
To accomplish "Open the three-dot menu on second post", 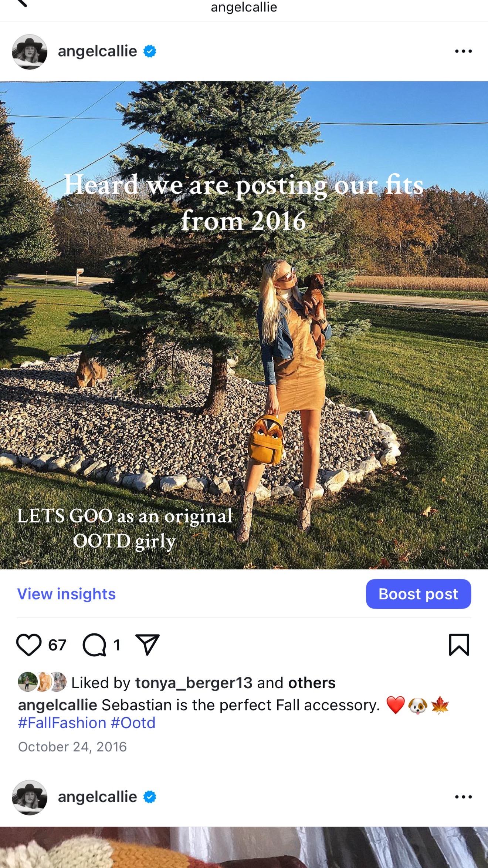I will click(464, 797).
